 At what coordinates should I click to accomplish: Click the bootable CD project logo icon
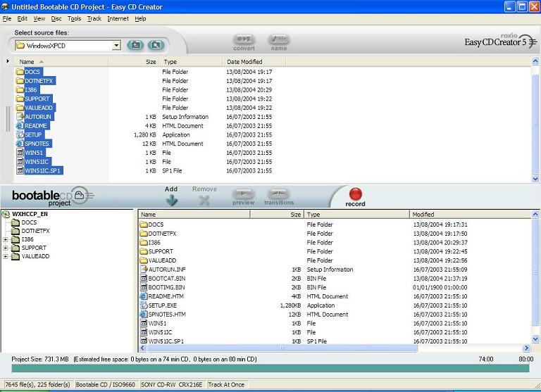pos(80,196)
